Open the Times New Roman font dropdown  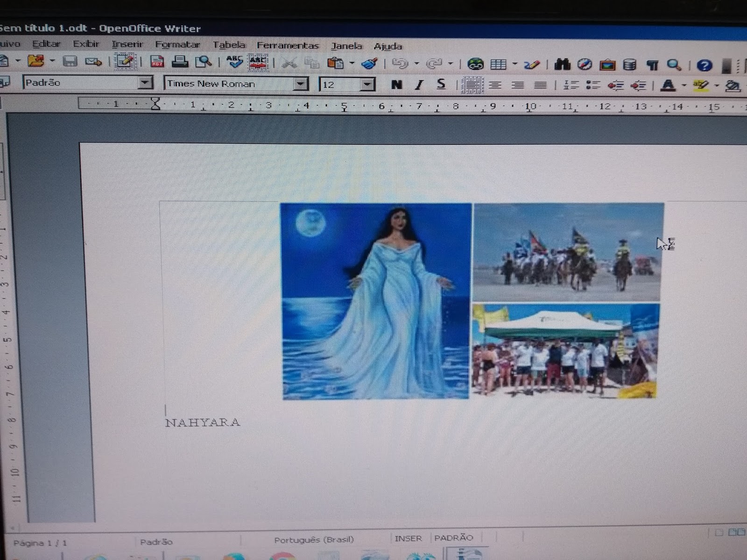coord(301,84)
